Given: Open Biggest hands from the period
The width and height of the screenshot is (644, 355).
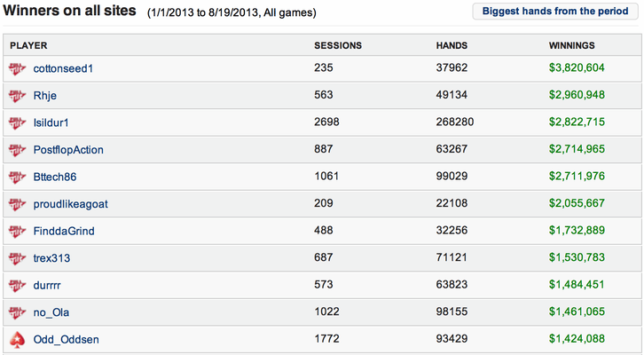Looking at the screenshot, I should pos(555,11).
